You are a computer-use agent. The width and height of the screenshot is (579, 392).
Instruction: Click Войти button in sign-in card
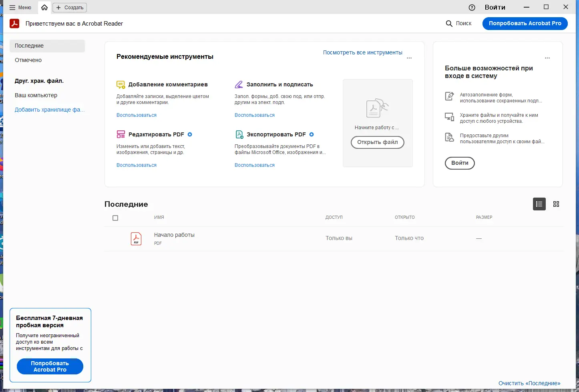tap(460, 163)
